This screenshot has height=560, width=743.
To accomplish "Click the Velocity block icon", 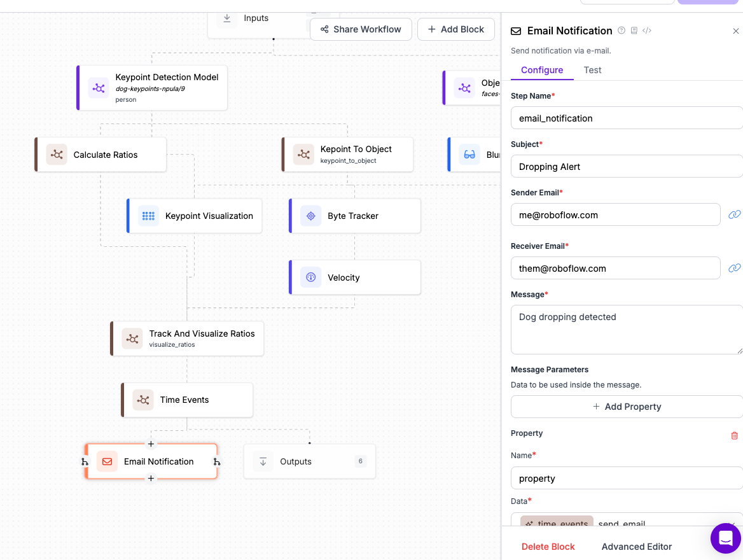I will point(311,277).
